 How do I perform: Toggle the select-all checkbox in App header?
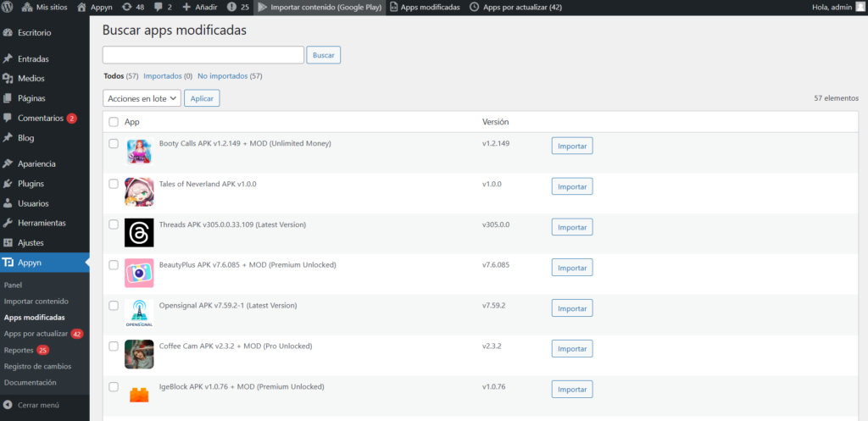pos(114,122)
